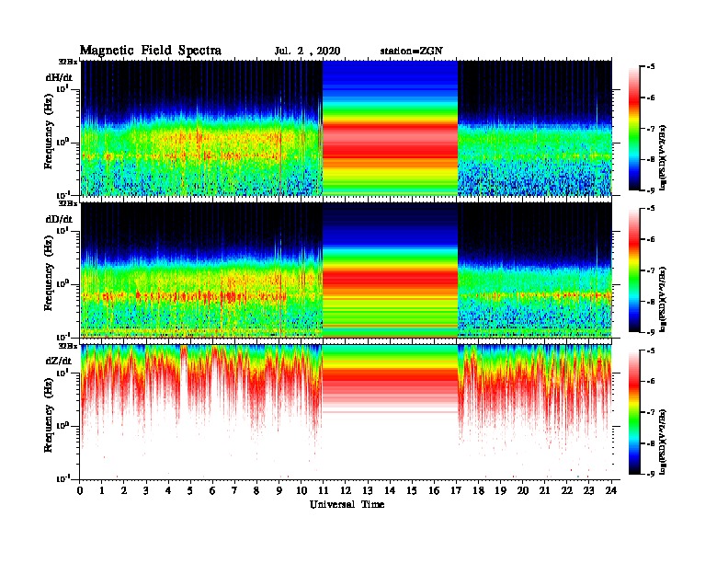Click hour "23" on the time axis
The height and width of the screenshot is (563, 728).
588,490
